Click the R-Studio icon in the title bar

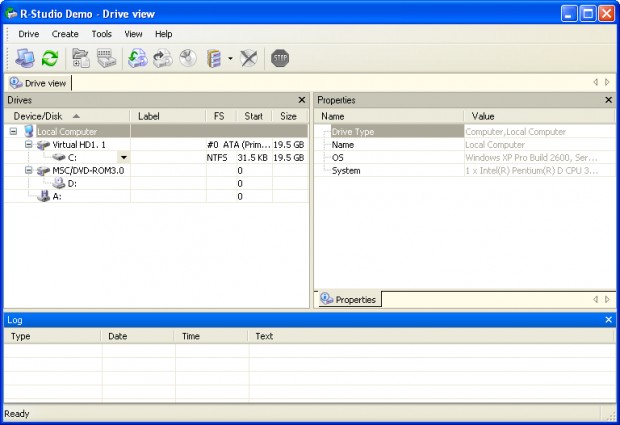coord(11,14)
